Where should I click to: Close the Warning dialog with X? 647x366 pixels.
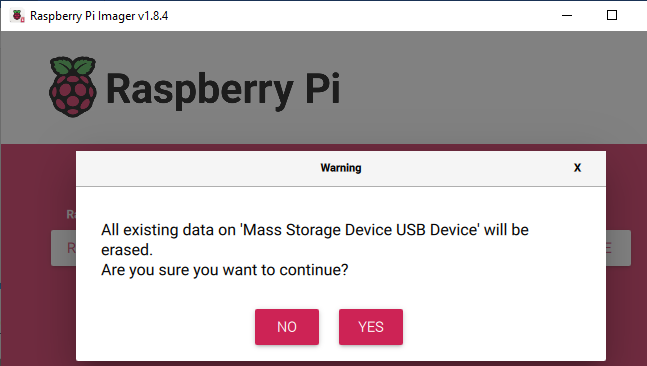coord(577,168)
